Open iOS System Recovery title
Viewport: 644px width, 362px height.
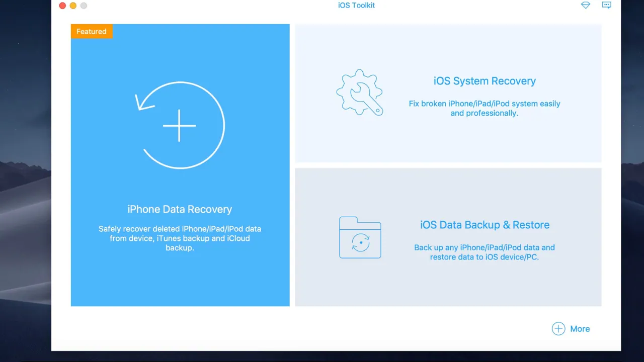coord(485,81)
